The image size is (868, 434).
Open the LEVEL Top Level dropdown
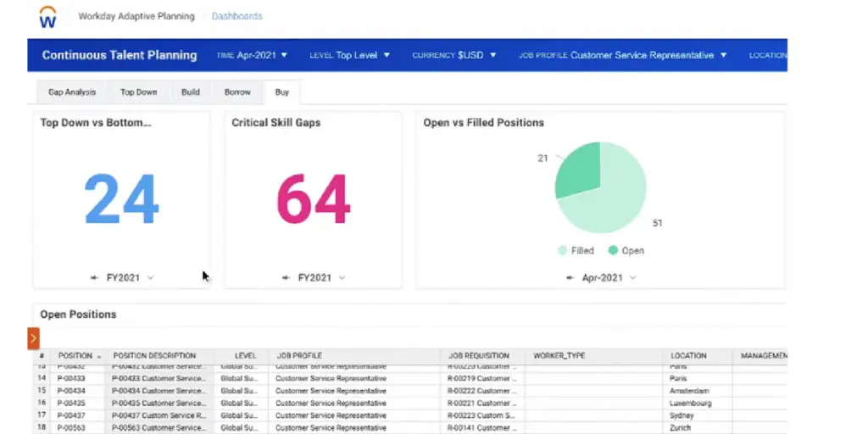coord(350,55)
